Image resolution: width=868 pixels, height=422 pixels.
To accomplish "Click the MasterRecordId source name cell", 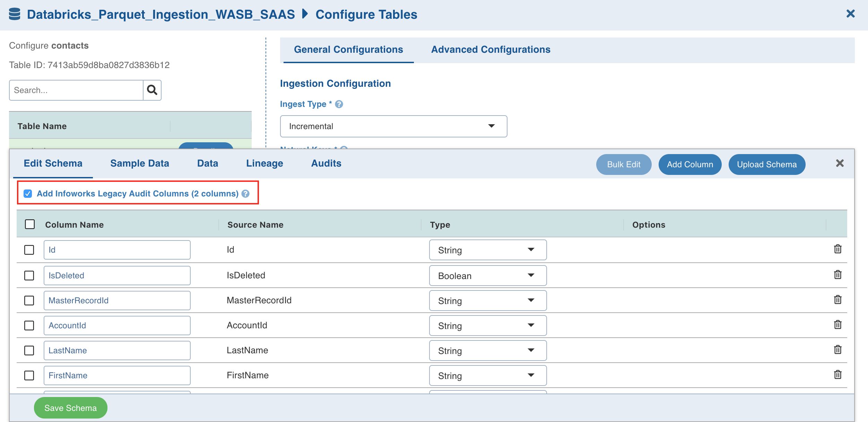I will [259, 300].
